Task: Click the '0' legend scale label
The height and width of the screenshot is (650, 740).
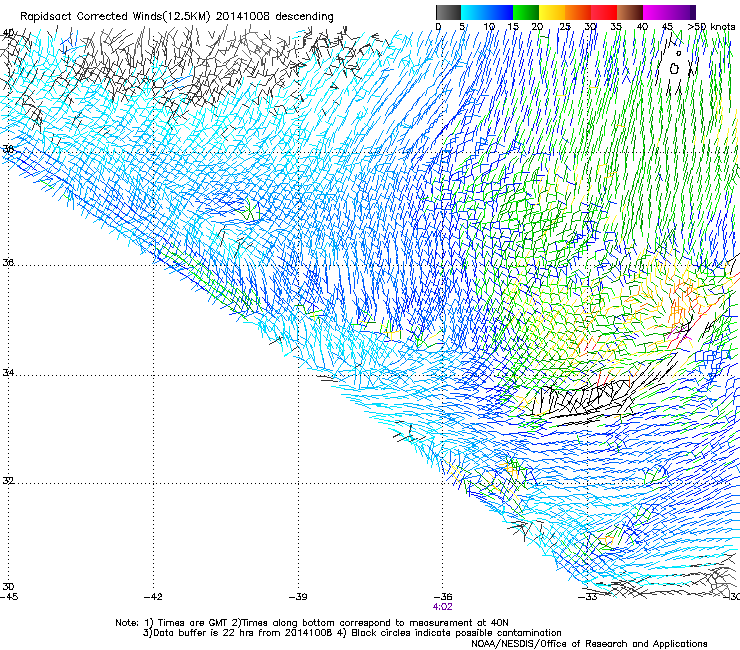Action: coord(438,26)
